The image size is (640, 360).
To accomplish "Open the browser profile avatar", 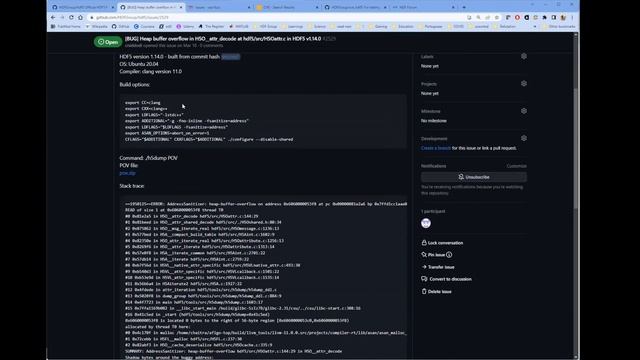I will (563, 18).
